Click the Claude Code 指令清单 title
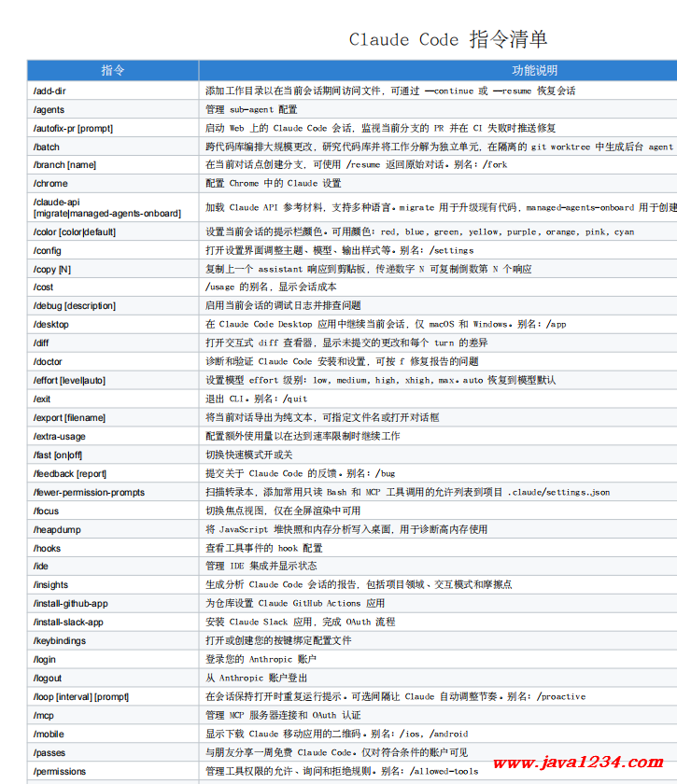The width and height of the screenshot is (677, 784). click(448, 39)
